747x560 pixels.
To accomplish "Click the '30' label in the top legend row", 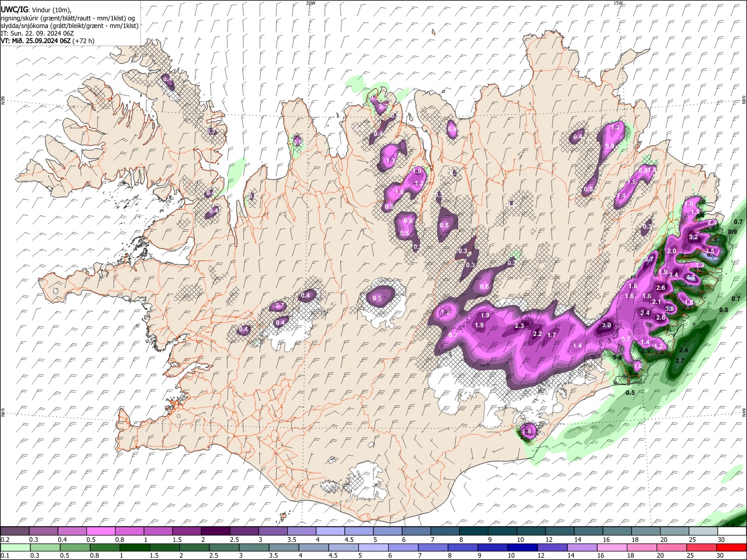I will [721, 540].
